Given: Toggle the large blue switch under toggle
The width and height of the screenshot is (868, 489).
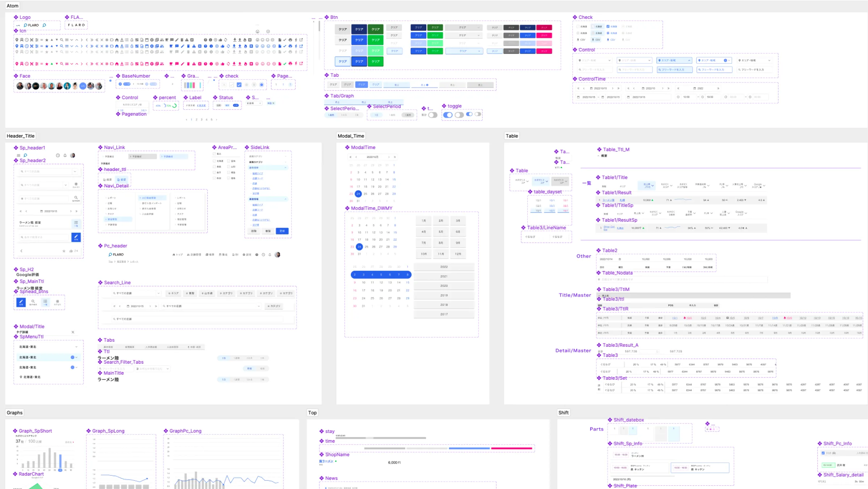Looking at the screenshot, I should point(448,115).
